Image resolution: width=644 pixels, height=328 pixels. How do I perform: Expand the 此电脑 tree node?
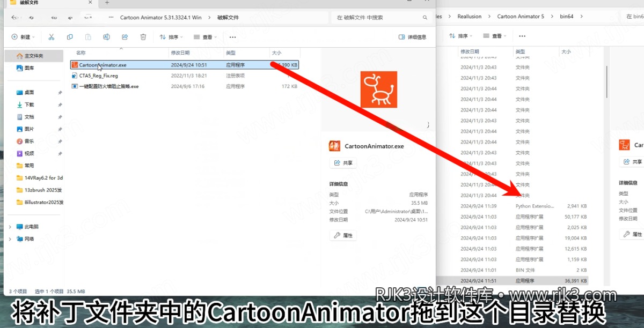click(x=11, y=227)
